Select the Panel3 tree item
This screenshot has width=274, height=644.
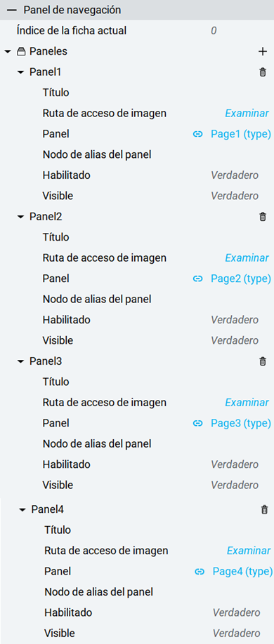point(46,361)
